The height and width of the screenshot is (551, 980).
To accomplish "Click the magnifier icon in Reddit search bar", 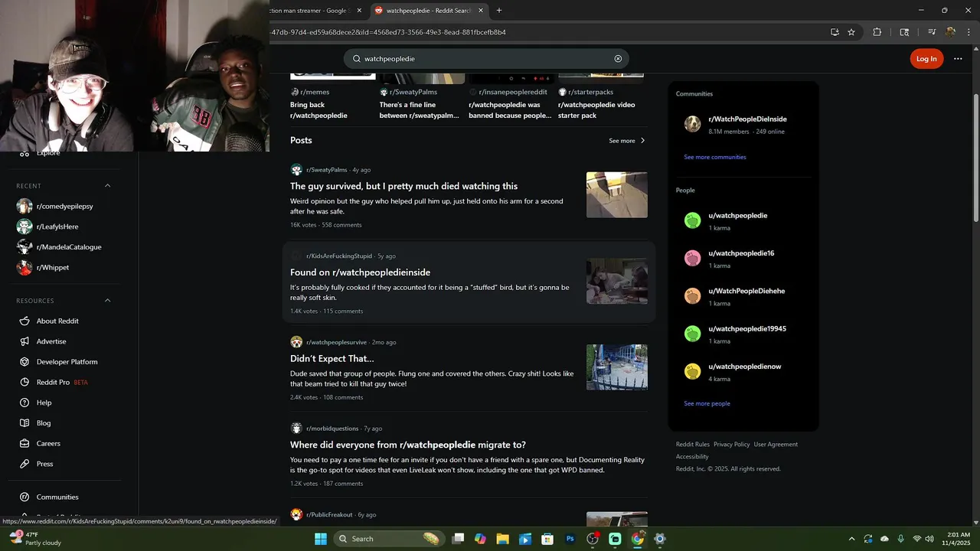I will pos(357,59).
